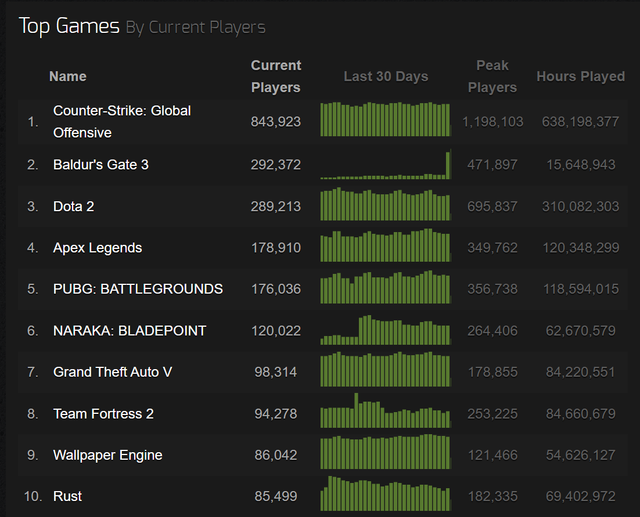
Task: Click the Hours Played column header
Action: [580, 76]
